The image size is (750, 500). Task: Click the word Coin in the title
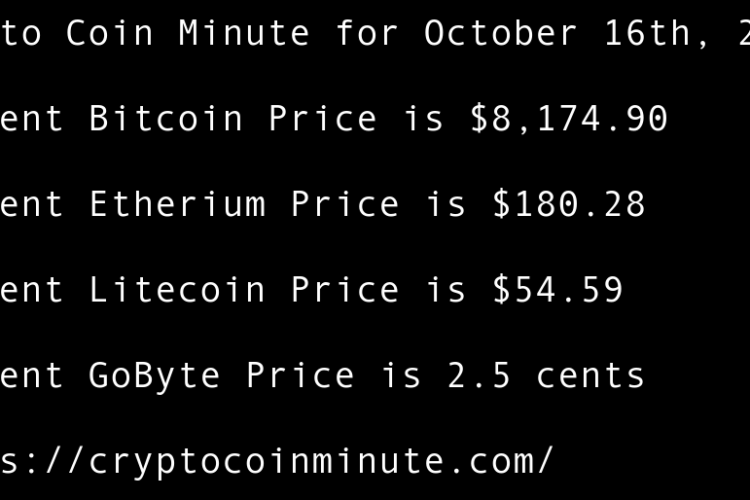110,34
